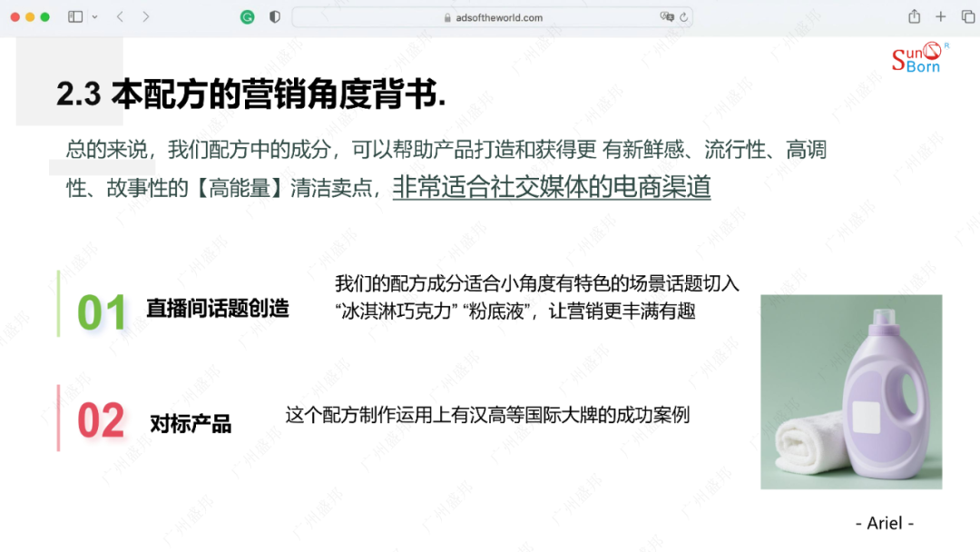Screen dimensions: 980x552
Task: Select the purple detergent bottle image
Action: 850,390
